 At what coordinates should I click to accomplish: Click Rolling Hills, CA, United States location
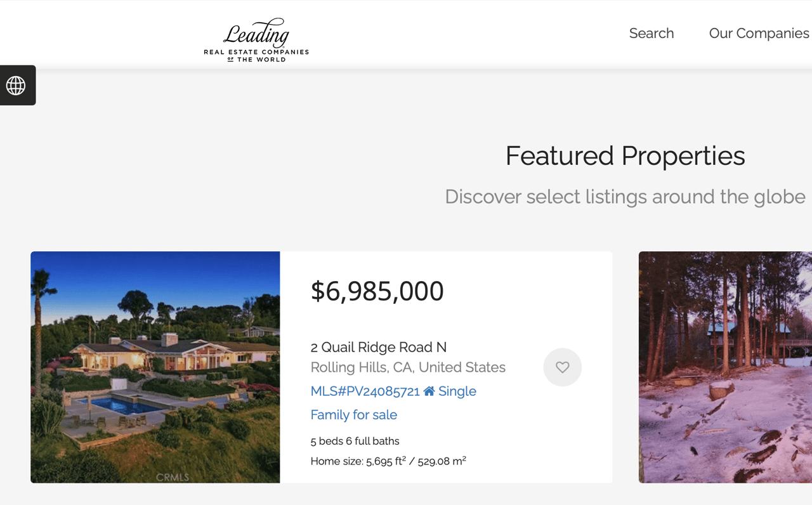(408, 367)
